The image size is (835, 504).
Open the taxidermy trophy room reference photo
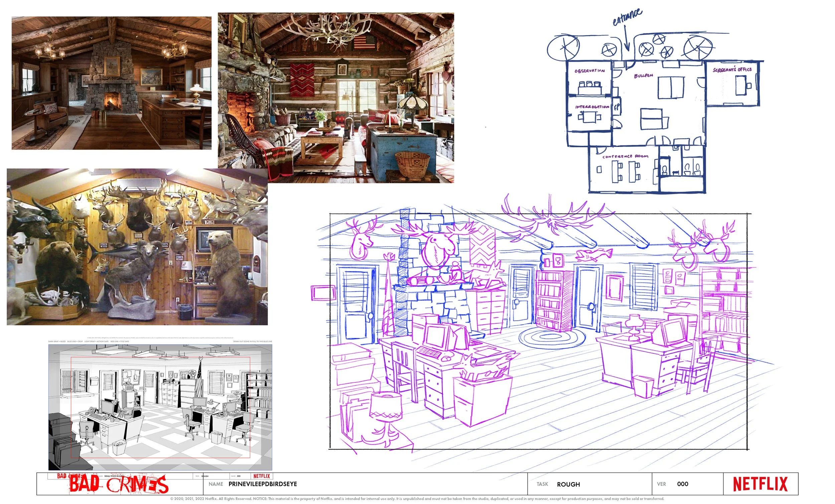137,247
